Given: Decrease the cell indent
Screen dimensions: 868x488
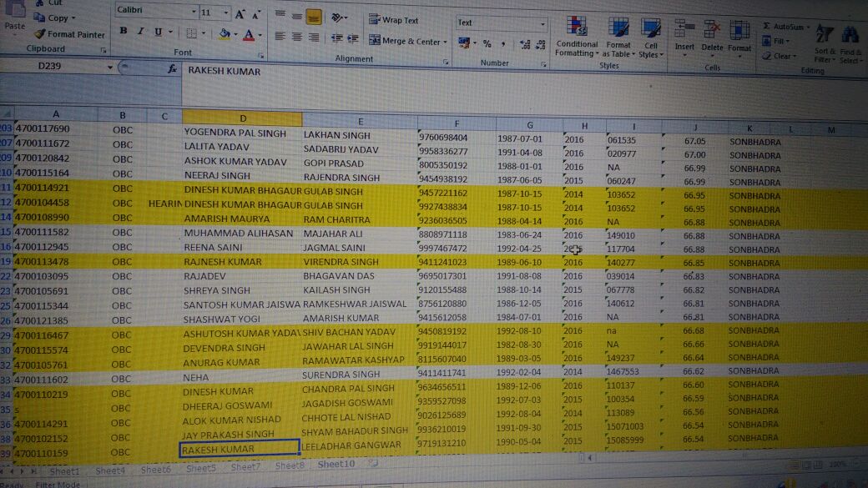Looking at the screenshot, I should pyautogui.click(x=336, y=38).
